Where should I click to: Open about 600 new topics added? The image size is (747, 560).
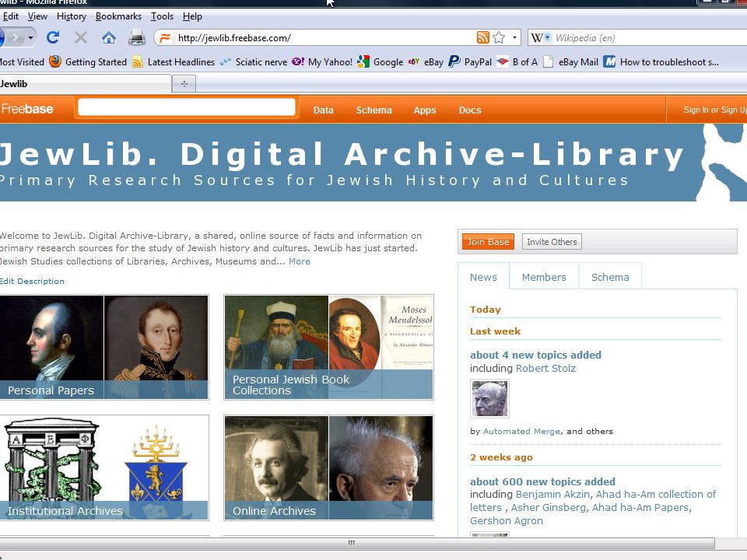[542, 481]
